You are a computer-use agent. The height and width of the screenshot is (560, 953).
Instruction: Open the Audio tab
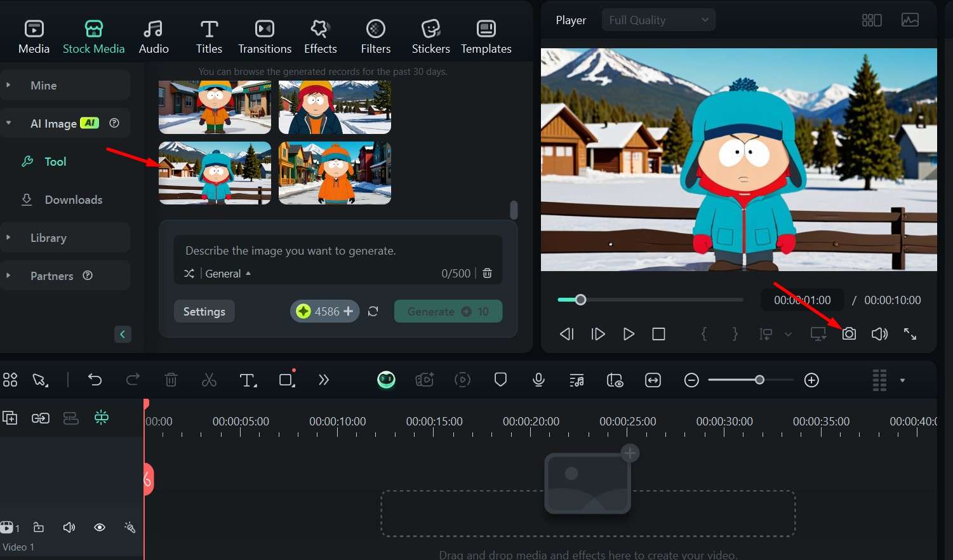(x=154, y=37)
